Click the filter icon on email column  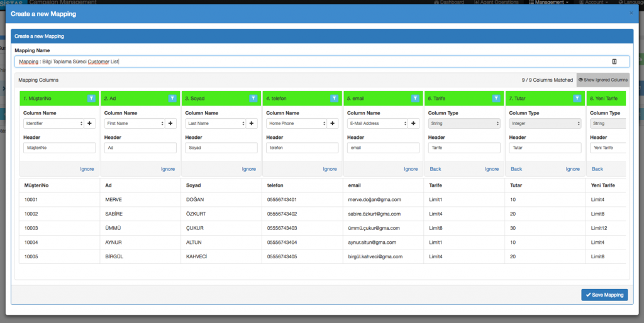[x=414, y=98]
